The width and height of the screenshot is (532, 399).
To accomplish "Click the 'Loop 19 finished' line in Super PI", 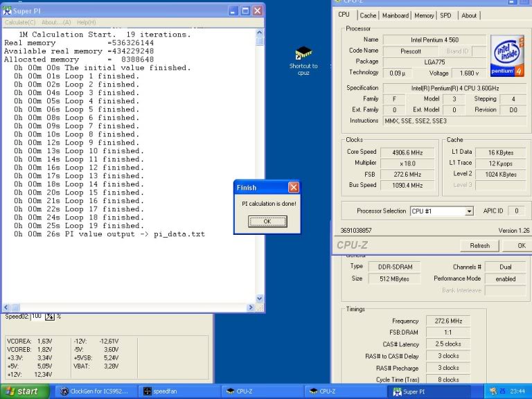I will 79,226.
